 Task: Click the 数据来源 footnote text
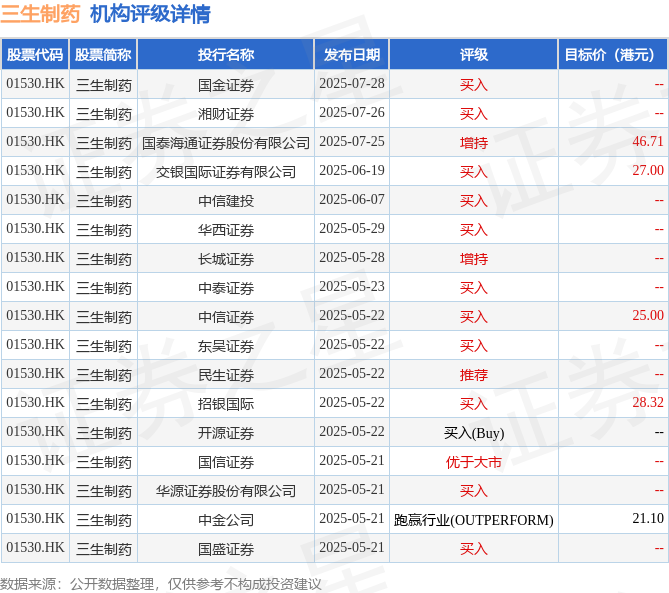click(160, 584)
